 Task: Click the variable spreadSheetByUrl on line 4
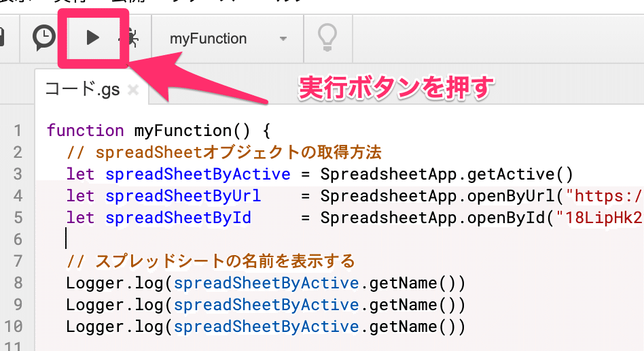click(183, 196)
